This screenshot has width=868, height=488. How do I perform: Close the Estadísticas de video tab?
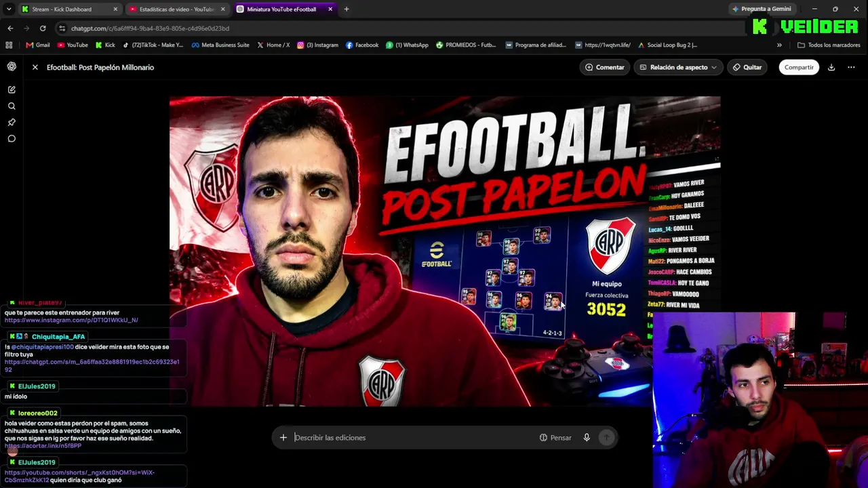pyautogui.click(x=222, y=9)
